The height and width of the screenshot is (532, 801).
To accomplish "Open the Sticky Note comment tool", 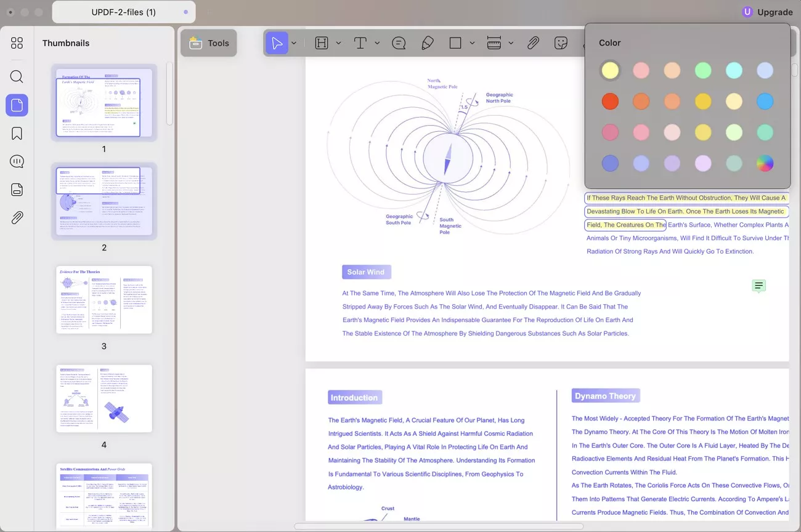I will coord(399,42).
